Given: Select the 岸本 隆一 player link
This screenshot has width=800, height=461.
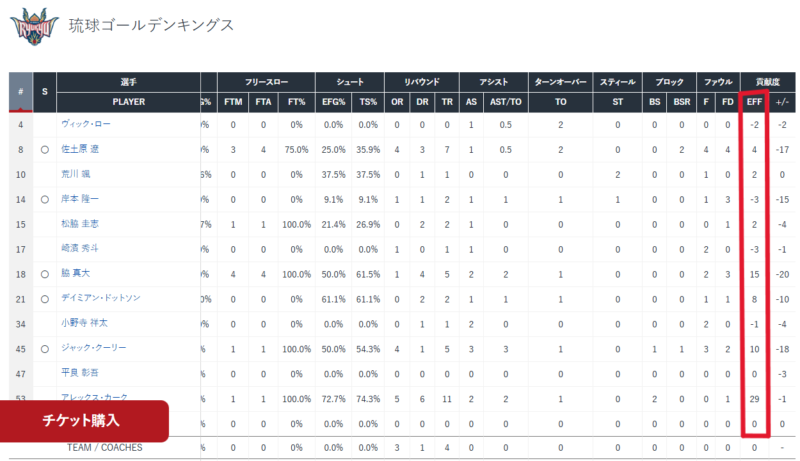Looking at the screenshot, I should tap(80, 199).
